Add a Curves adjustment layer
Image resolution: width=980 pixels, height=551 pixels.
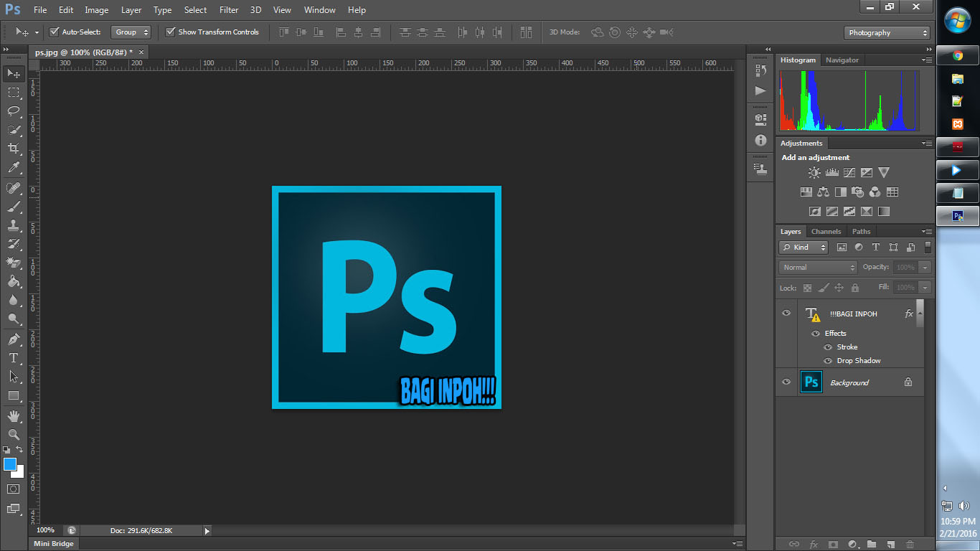849,172
